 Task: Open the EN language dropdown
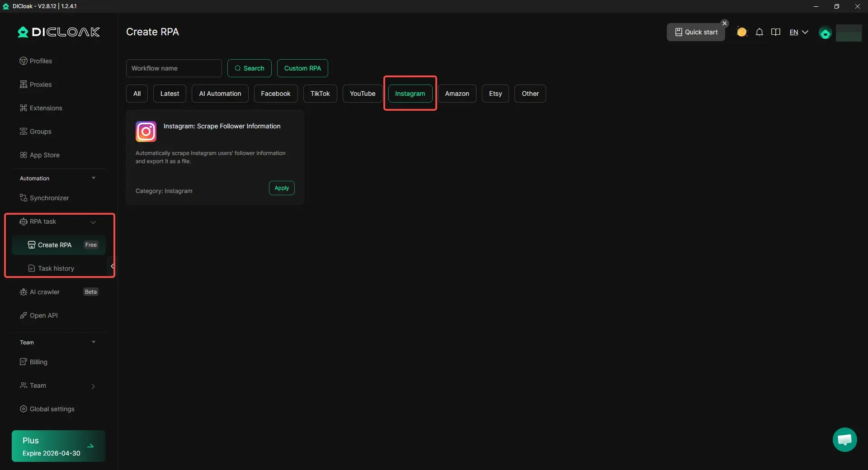(x=798, y=32)
